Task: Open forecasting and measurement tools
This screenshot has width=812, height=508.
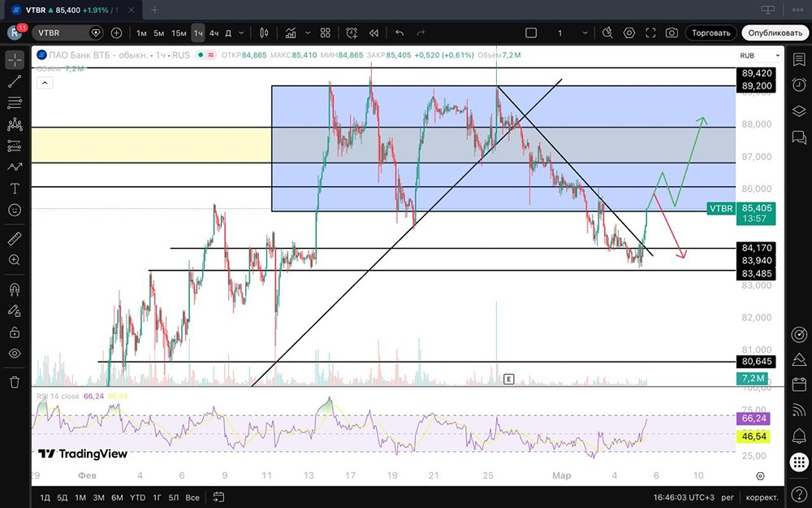Action: [x=15, y=145]
